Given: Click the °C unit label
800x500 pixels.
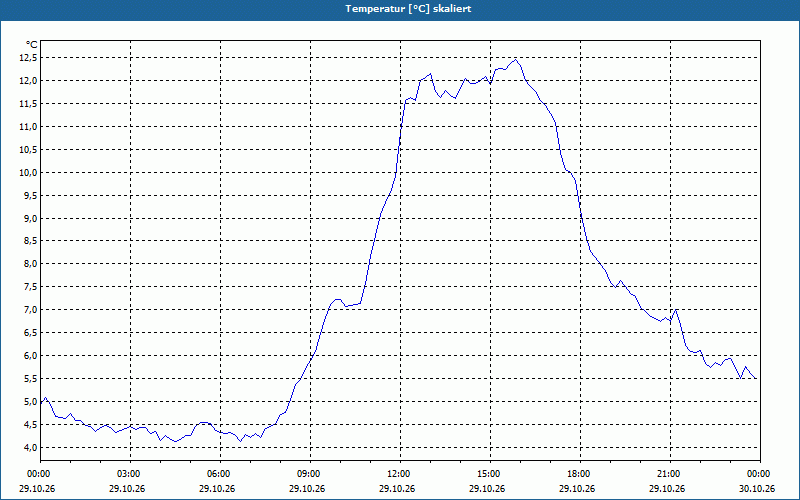Looking at the screenshot, I should 32,45.
